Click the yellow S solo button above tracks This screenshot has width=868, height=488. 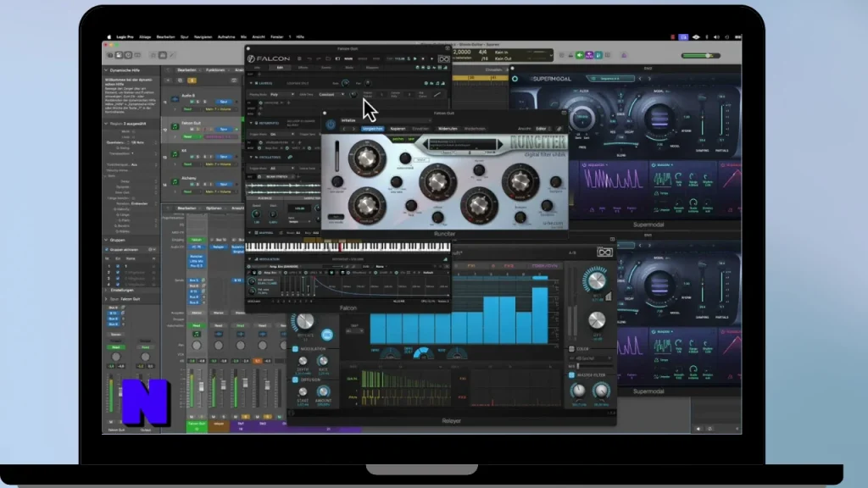192,80
